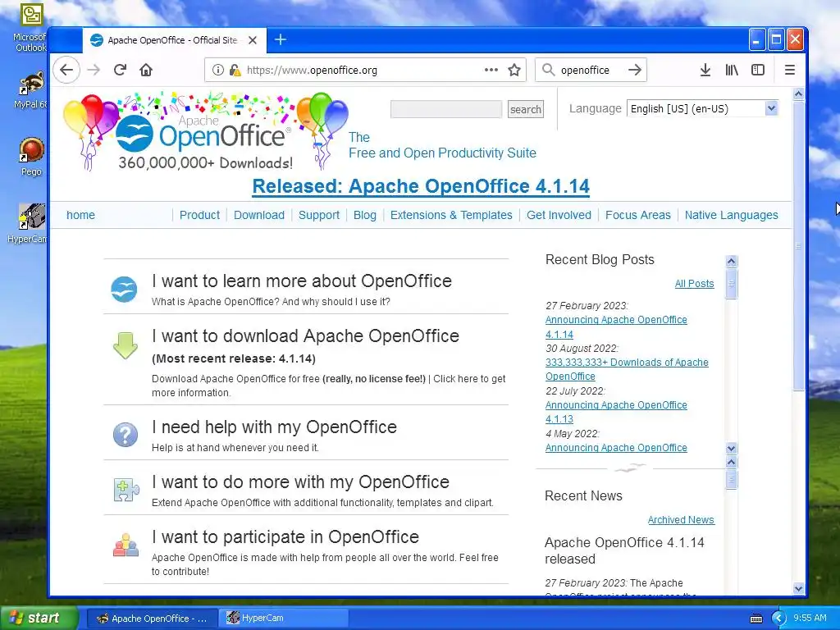Submit the openoffice search with arrow
Viewport: 840px width, 630px height.
coord(635,70)
